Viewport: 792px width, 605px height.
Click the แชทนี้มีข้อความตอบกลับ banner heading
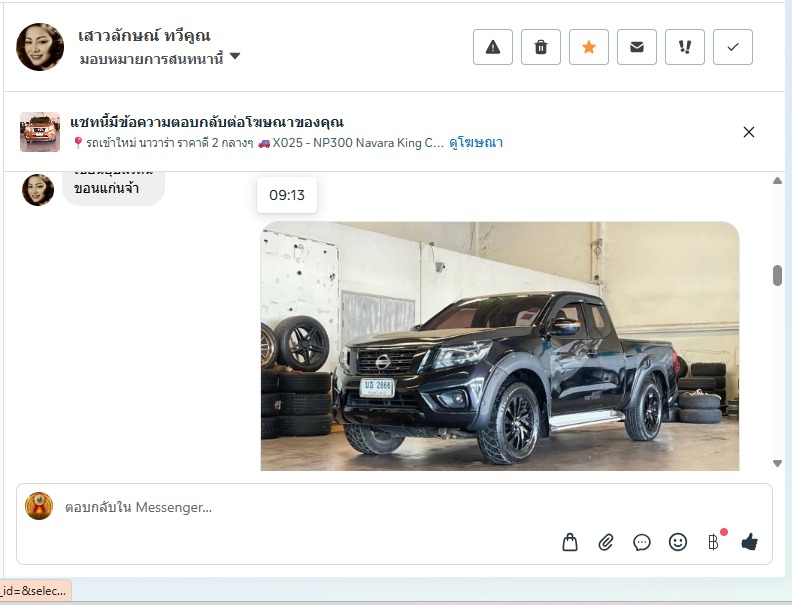[207, 122]
